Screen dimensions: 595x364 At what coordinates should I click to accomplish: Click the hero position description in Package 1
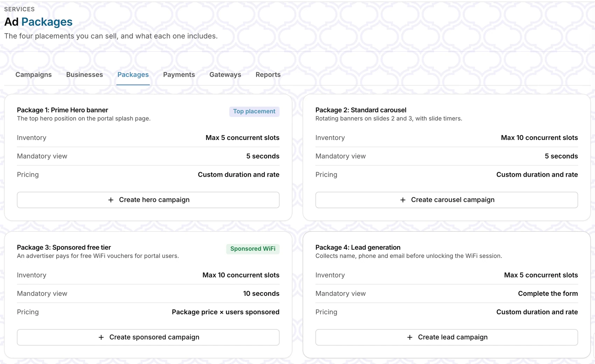click(x=84, y=119)
